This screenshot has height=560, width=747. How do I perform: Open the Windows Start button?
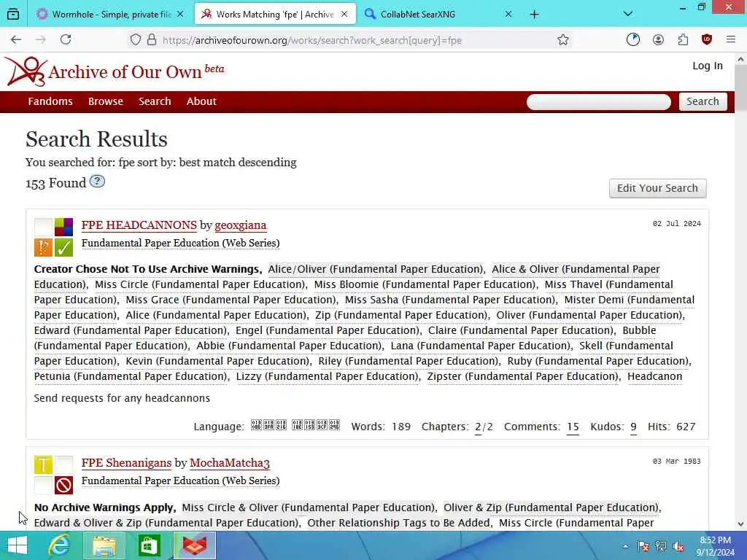18,545
